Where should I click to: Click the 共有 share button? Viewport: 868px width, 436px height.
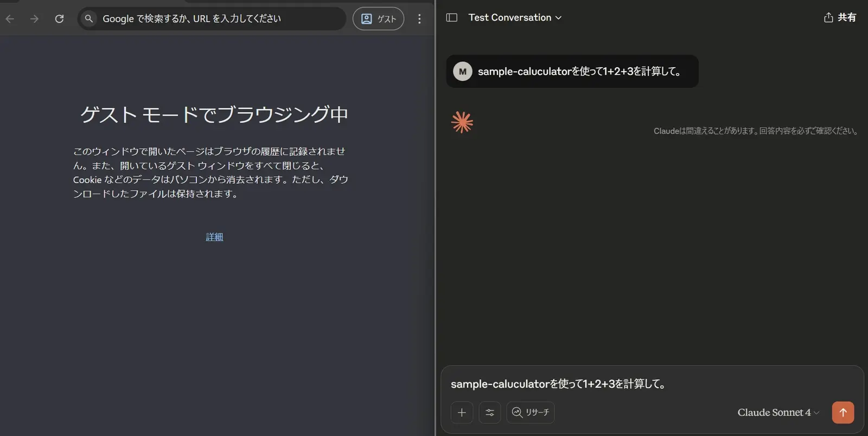coord(840,17)
